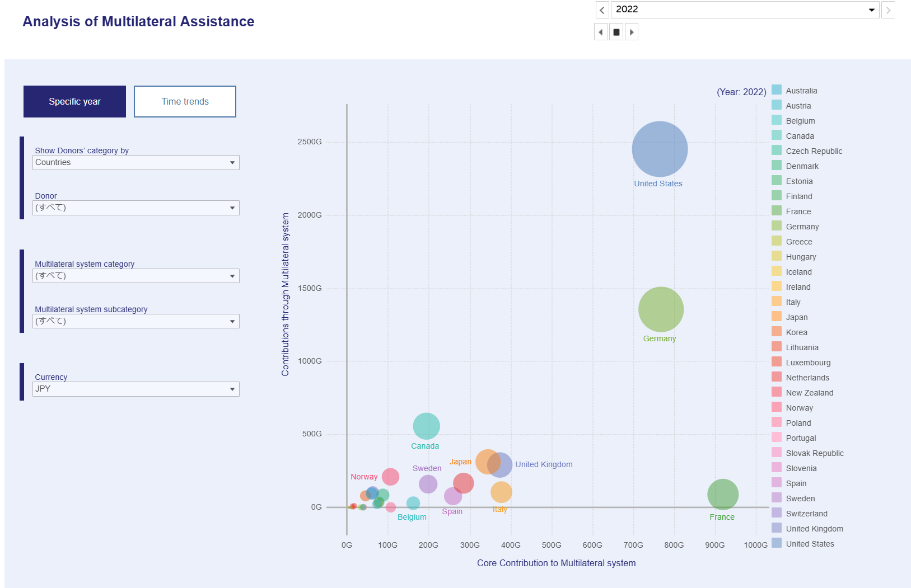The width and height of the screenshot is (911, 588).
Task: Highlight United States in the legend list
Action: pos(810,544)
